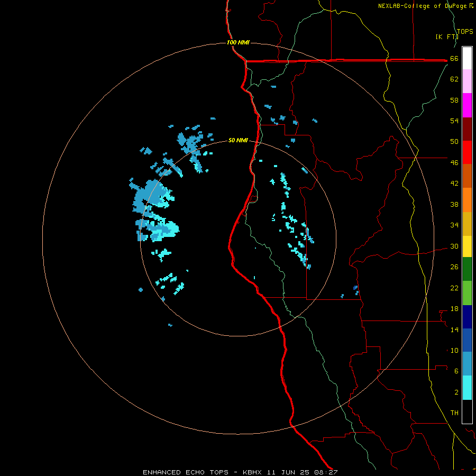Click the '50 NMI' range ring label

[238, 140]
